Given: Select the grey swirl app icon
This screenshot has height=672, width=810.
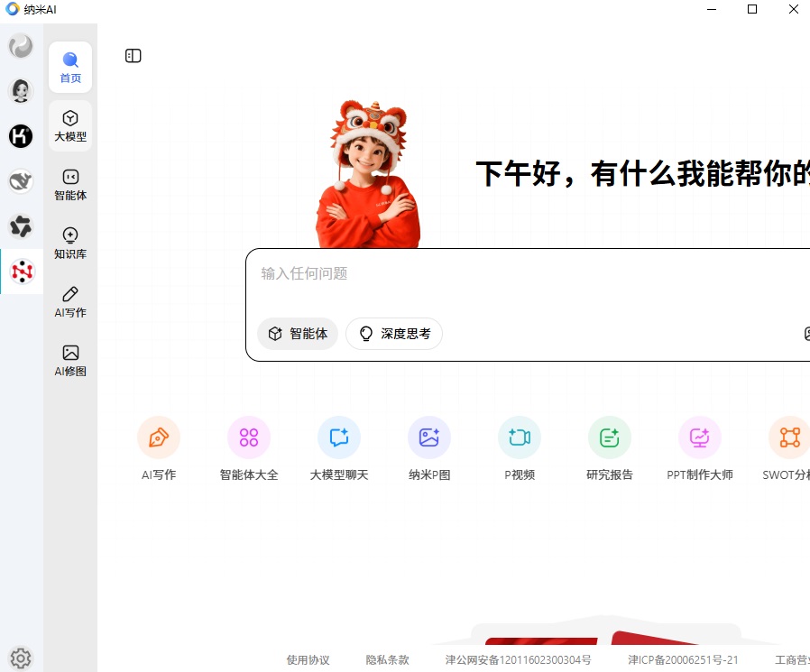Looking at the screenshot, I should pos(21,46).
